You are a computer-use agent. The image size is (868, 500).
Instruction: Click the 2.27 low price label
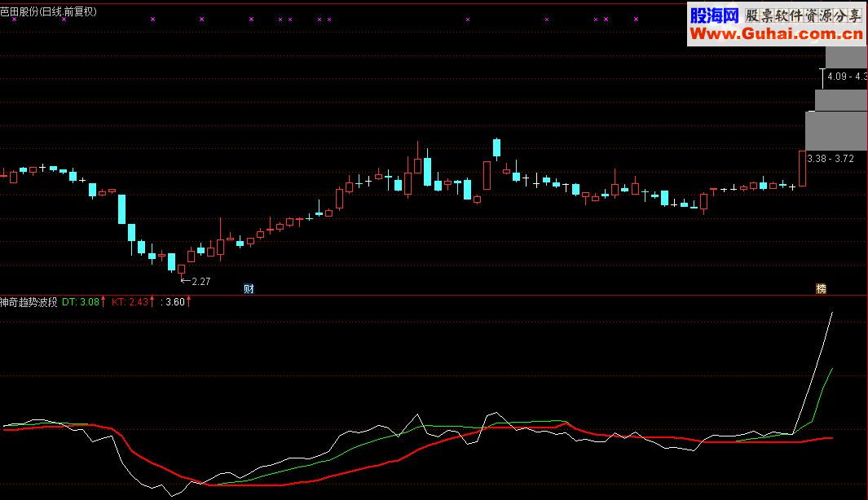pos(201,282)
